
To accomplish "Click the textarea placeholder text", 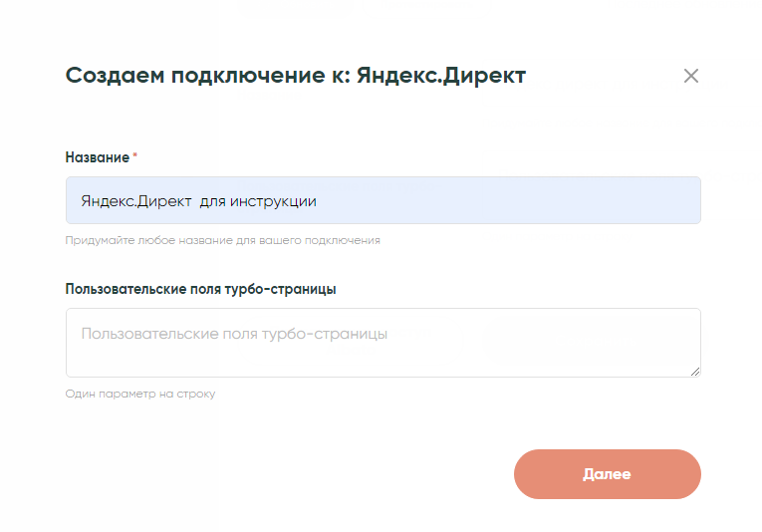I will click(x=234, y=333).
